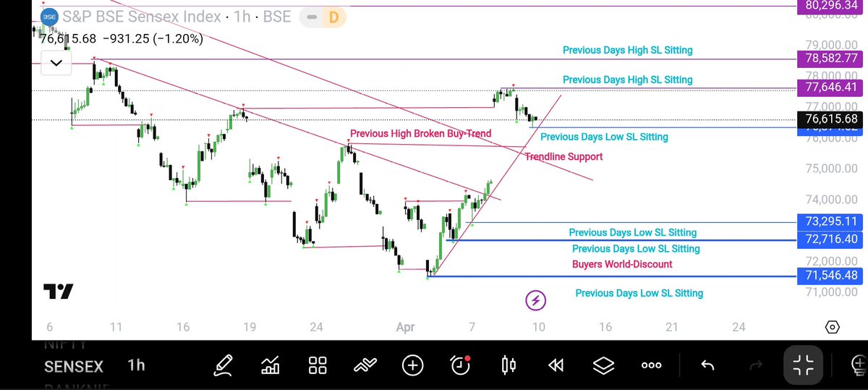The height and width of the screenshot is (390, 868).
Task: Select the 'Previous High Broken Buy-Trend' annotation
Action: (420, 134)
